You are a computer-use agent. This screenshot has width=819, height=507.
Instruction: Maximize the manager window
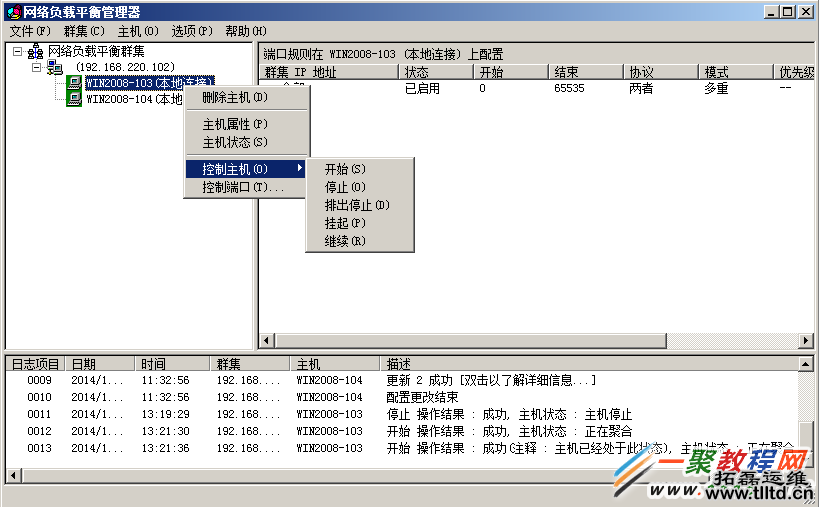(788, 12)
